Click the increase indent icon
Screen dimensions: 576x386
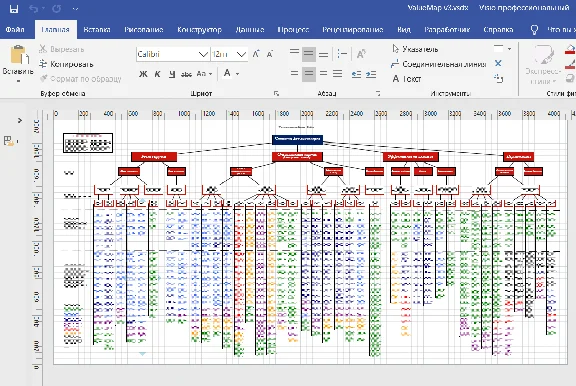tap(371, 74)
